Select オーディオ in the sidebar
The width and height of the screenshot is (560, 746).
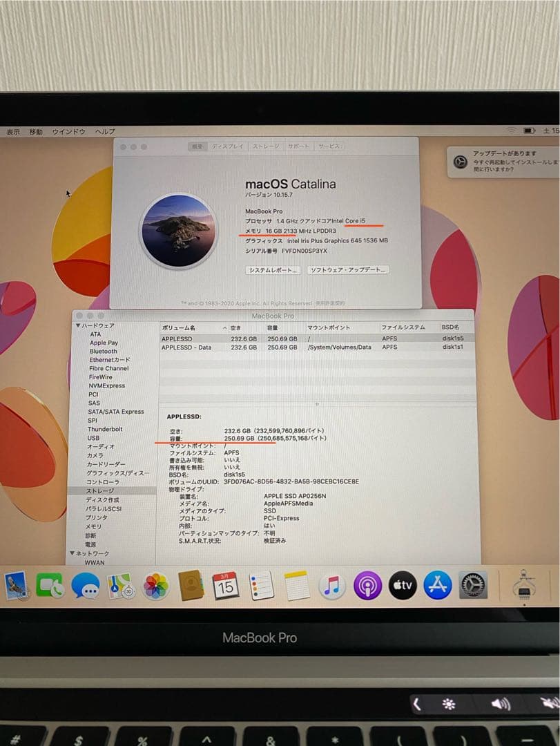click(100, 447)
